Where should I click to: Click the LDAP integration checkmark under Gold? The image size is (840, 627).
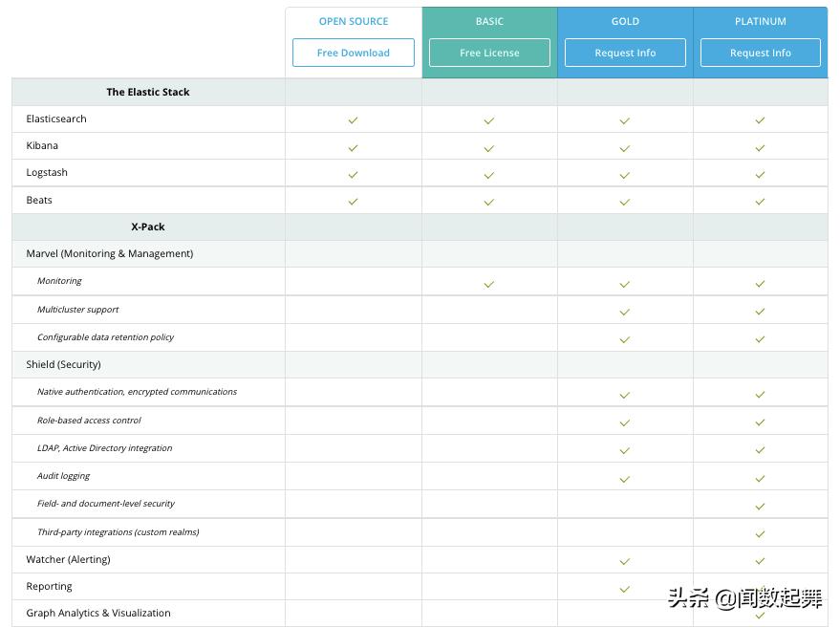click(x=625, y=451)
